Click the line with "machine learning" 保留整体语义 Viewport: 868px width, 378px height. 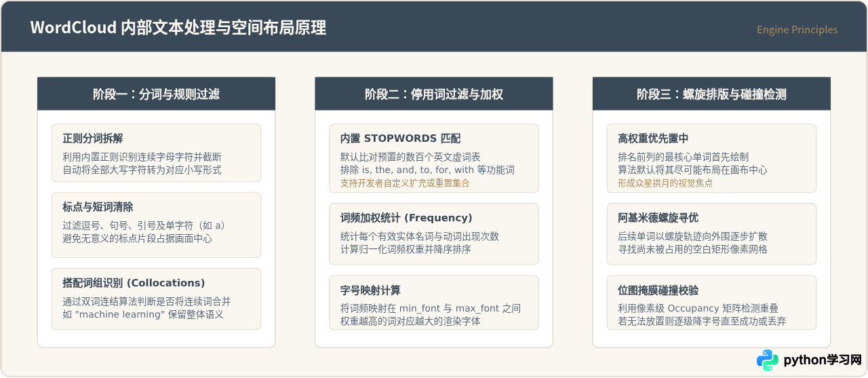[x=143, y=314]
